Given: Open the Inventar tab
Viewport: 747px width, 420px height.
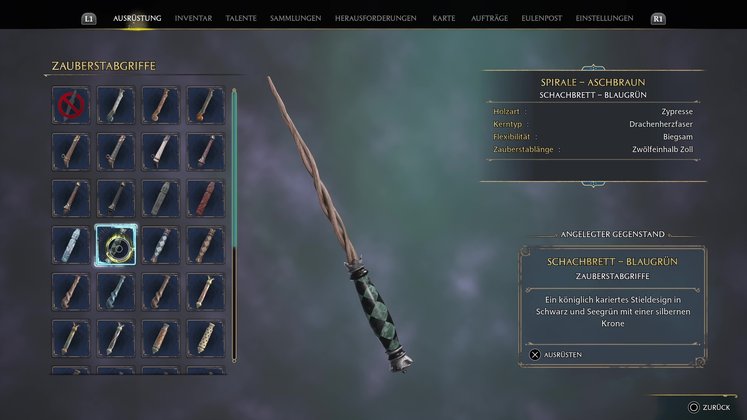Looking at the screenshot, I should [x=193, y=18].
